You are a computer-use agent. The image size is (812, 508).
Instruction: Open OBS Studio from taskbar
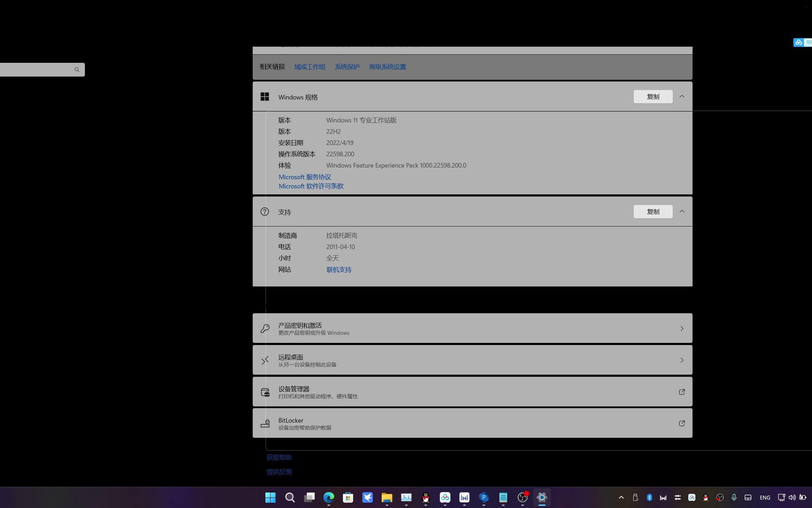(523, 497)
